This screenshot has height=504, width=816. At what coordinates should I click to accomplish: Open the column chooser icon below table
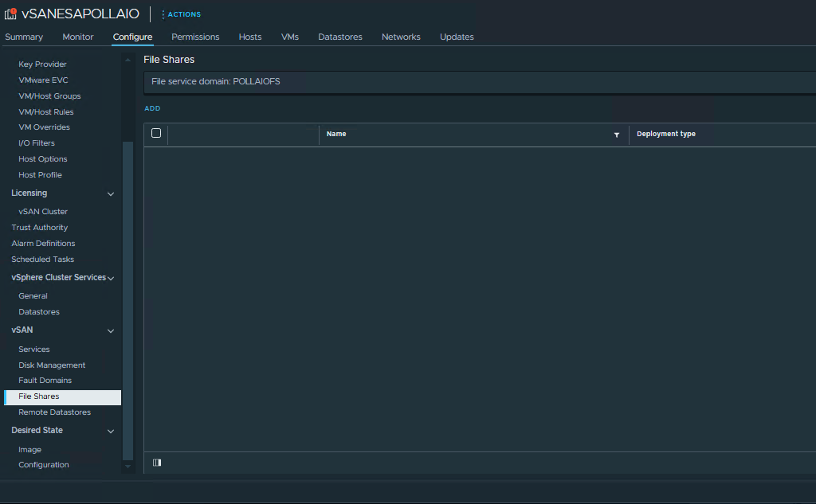tap(157, 463)
